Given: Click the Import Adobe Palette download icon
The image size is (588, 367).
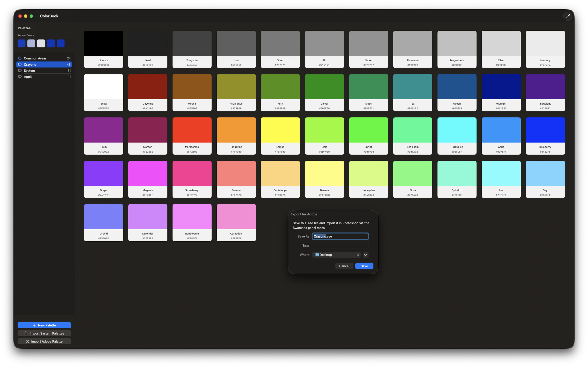Looking at the screenshot, I should coord(27,341).
